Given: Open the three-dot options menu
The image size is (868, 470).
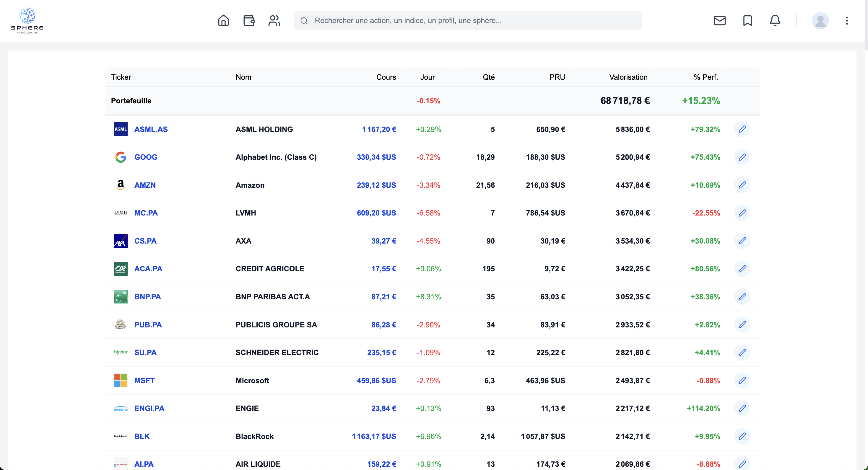Looking at the screenshot, I should [846, 21].
